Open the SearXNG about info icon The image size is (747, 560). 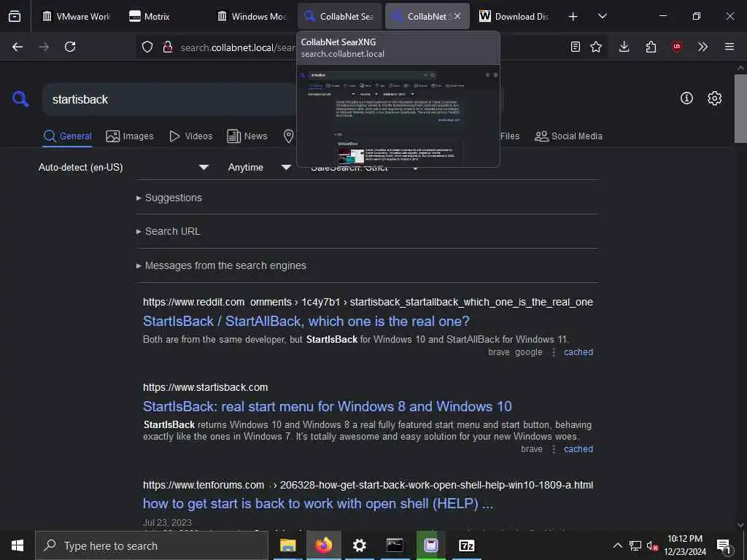686,98
